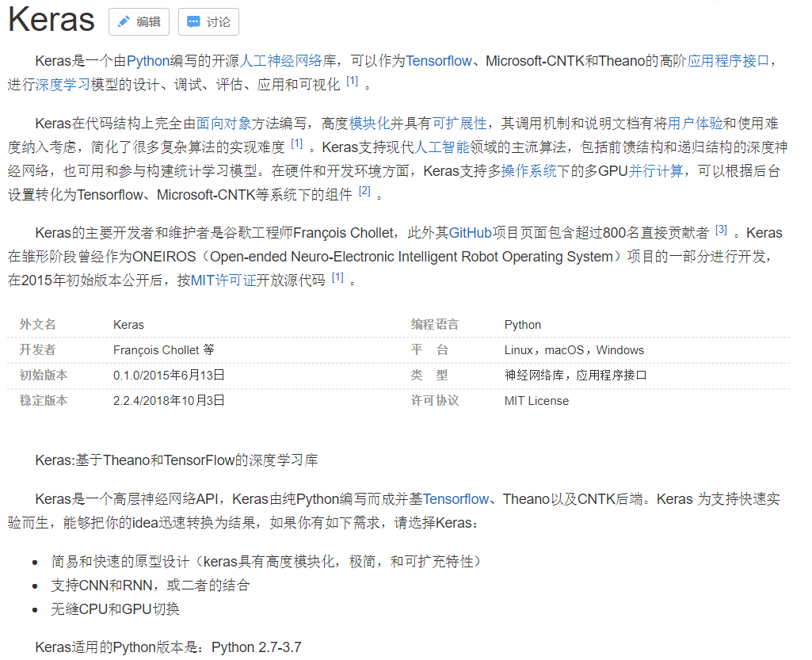812x660 pixels.
Task: Select the 编程语言 value Python
Action: [523, 325]
